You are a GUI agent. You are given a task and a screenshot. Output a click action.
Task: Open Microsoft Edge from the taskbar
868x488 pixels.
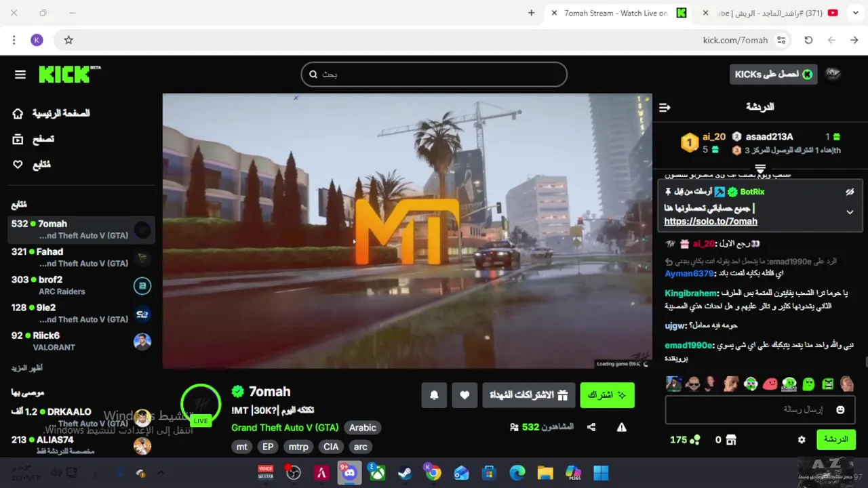(517, 472)
